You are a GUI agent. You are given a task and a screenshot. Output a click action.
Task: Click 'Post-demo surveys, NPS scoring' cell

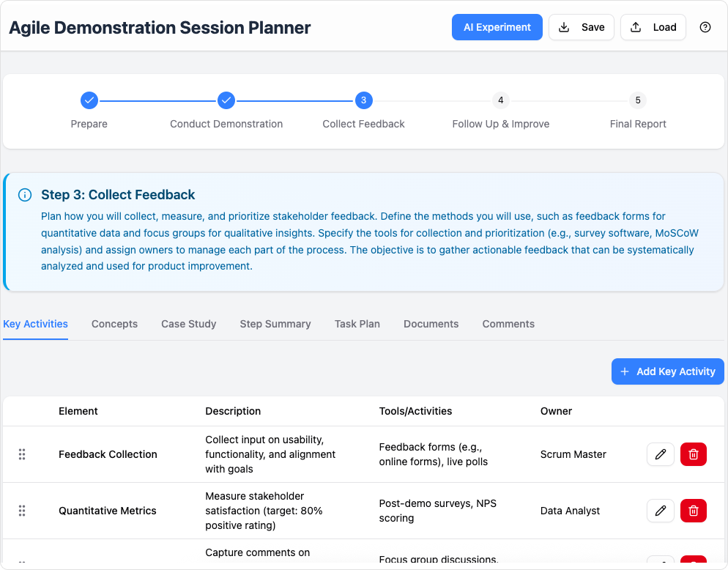[x=437, y=511]
